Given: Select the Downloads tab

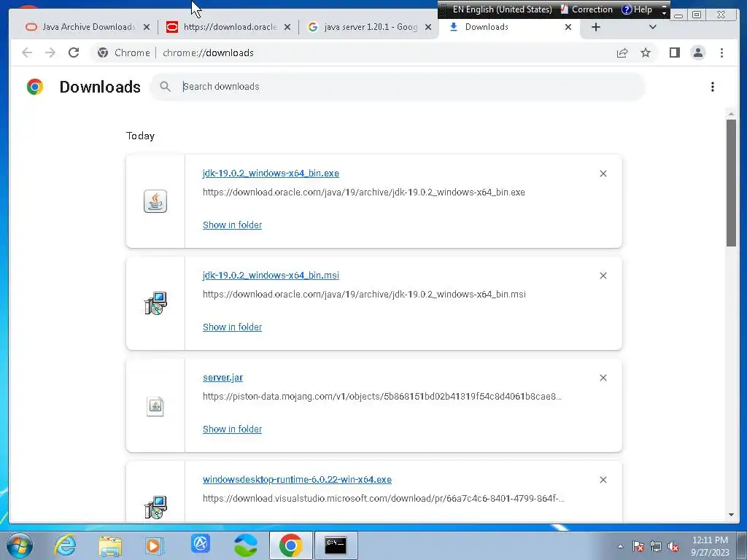Looking at the screenshot, I should 510,27.
